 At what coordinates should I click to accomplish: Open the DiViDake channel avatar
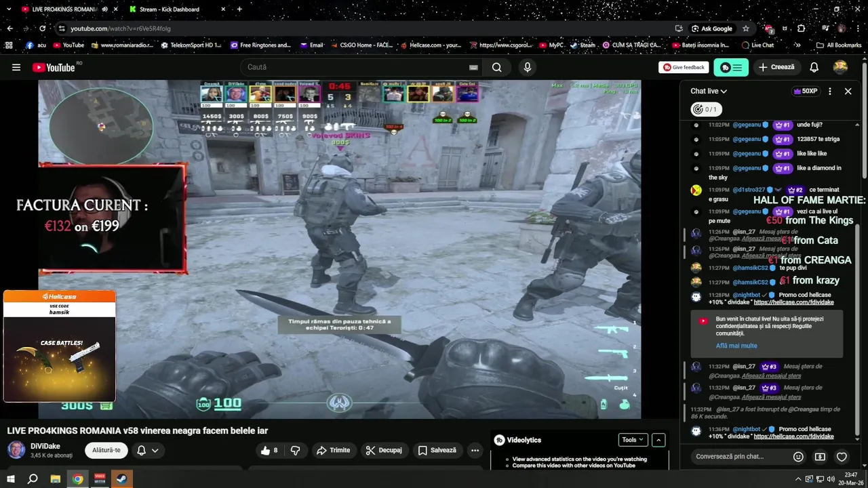coord(16,450)
